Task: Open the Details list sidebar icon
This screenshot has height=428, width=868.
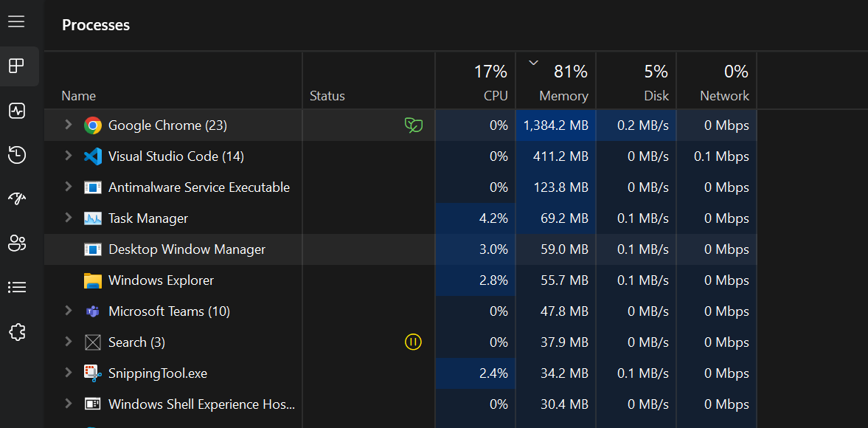Action: 17,287
